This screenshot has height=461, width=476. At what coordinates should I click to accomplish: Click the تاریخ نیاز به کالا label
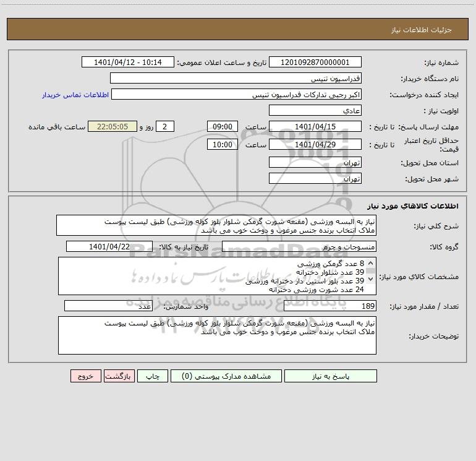184,247
